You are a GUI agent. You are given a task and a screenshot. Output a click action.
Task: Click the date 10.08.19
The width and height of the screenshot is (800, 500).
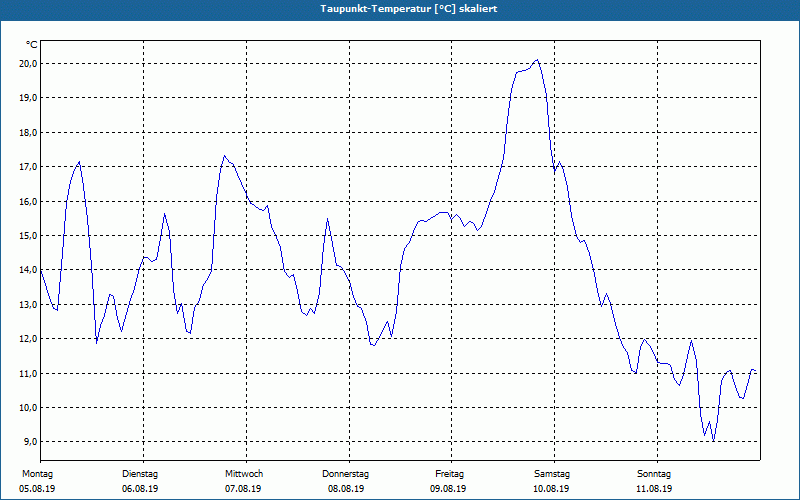click(551, 489)
